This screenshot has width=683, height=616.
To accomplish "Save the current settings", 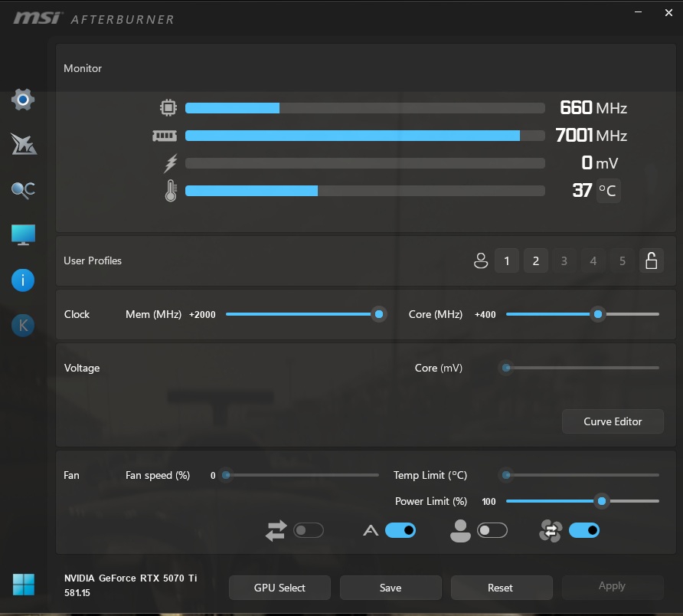I will [x=391, y=588].
